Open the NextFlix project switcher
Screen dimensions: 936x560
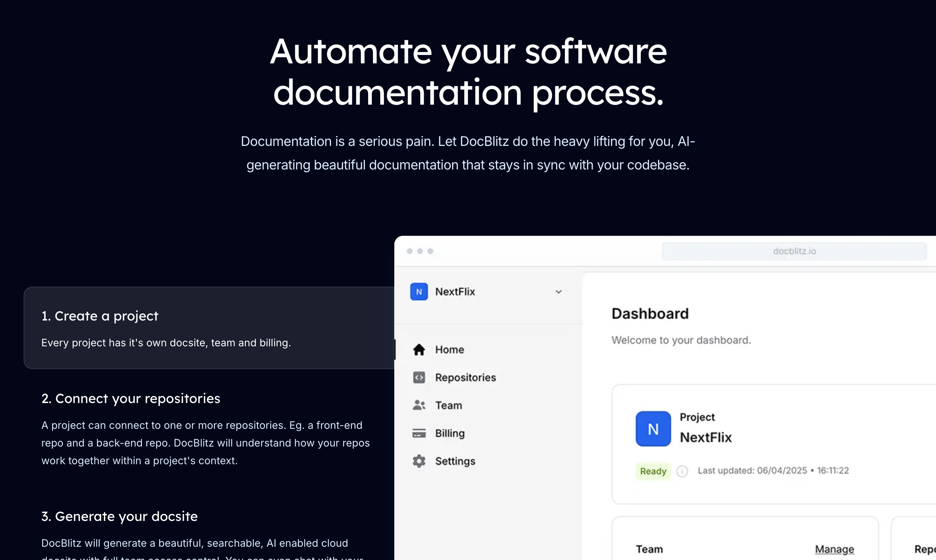pos(455,292)
